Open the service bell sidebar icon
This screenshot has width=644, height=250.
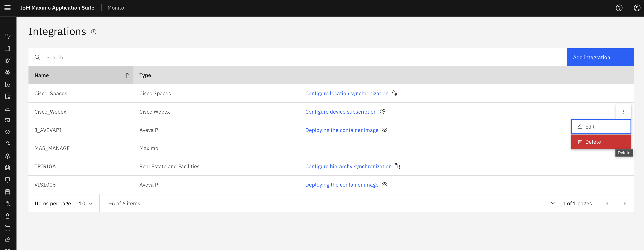7,240
